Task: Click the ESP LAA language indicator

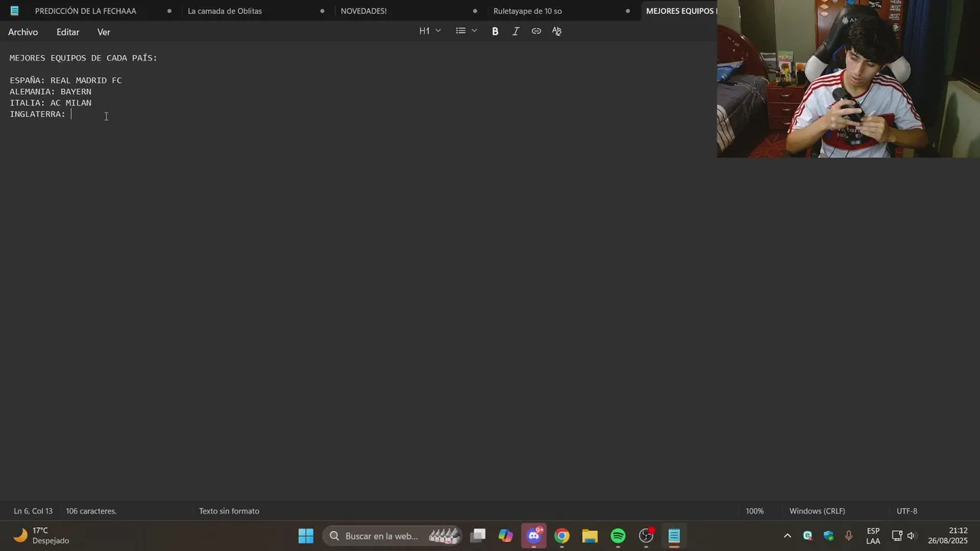Action: click(873, 536)
